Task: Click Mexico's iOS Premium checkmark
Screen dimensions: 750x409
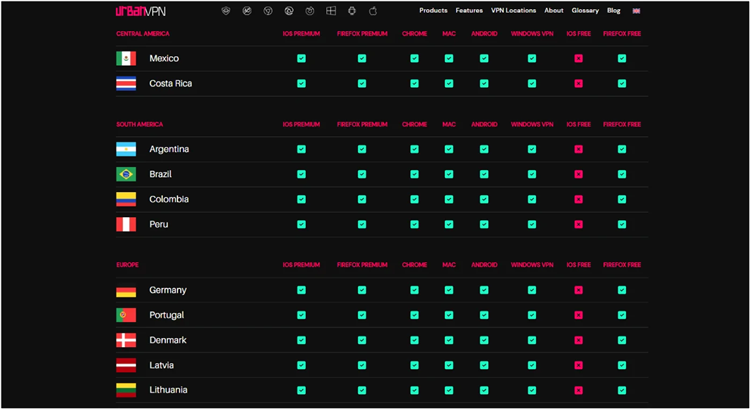Action: pos(301,58)
